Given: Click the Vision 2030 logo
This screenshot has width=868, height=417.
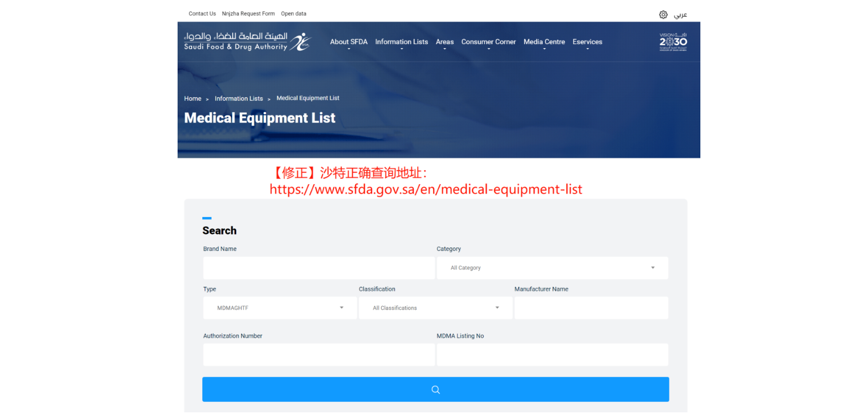Looking at the screenshot, I should click(673, 42).
